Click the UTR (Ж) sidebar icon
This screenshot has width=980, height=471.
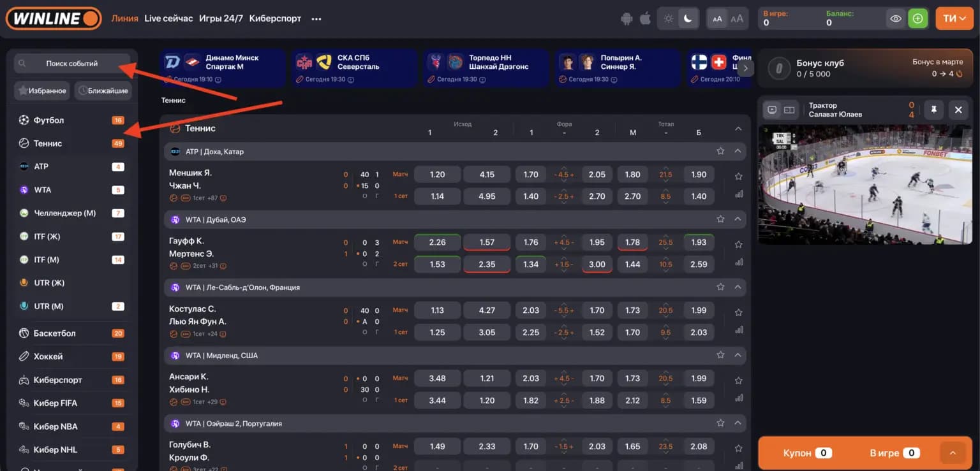tap(24, 283)
